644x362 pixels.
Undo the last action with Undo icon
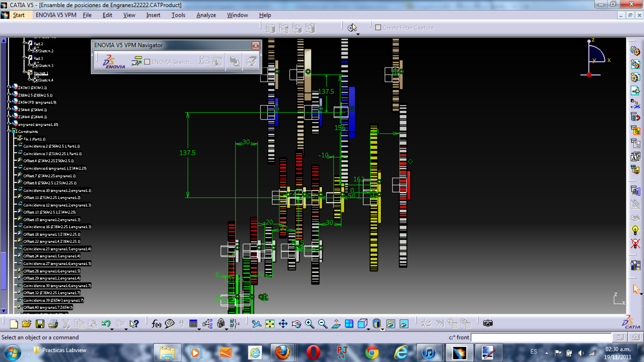tap(105, 324)
